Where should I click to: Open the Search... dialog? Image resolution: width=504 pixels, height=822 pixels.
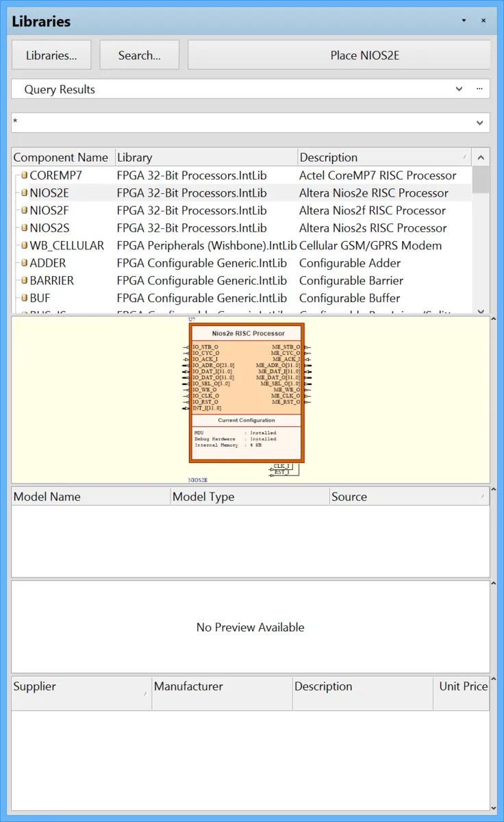pos(139,55)
